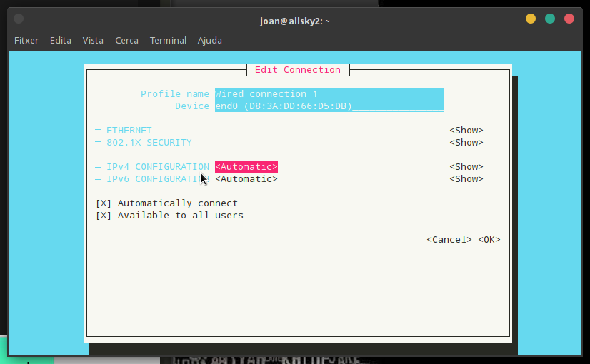Open the Terminal menu
Image resolution: width=590 pixels, height=364 pixels.
[x=168, y=40]
